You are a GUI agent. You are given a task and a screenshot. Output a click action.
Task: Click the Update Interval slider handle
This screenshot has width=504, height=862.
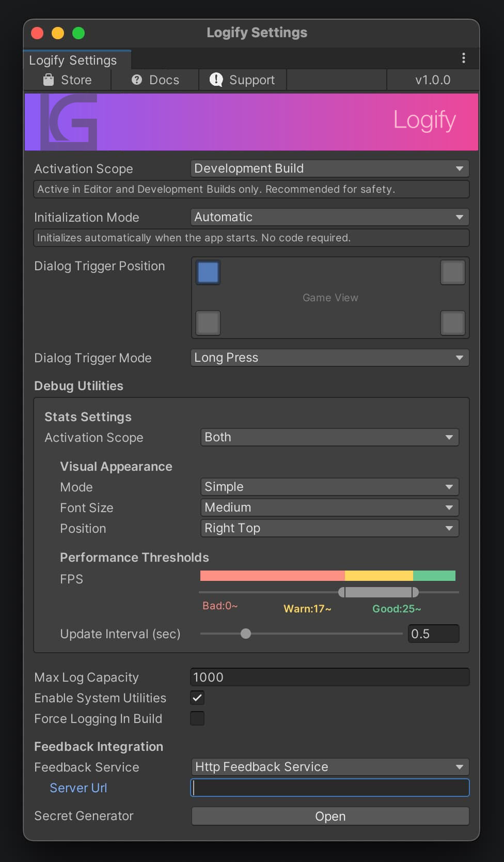(x=246, y=634)
